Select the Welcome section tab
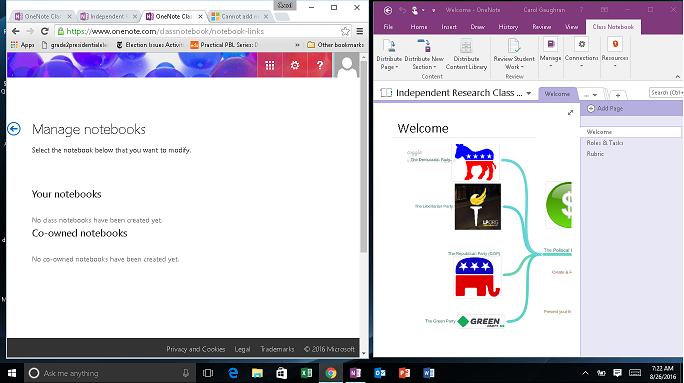This screenshot has width=684, height=383. pos(557,94)
